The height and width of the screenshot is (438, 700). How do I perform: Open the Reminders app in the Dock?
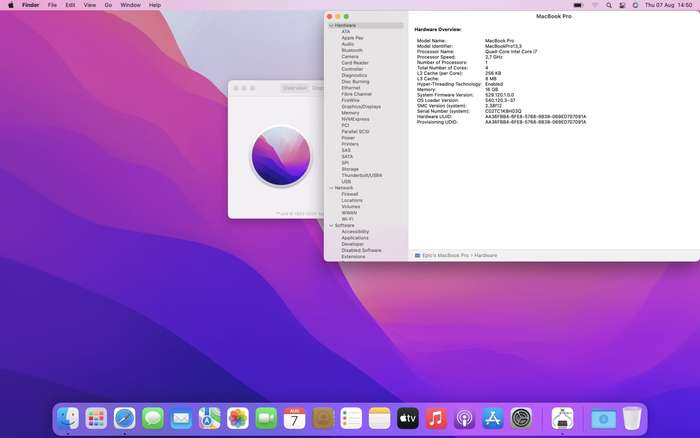coord(351,418)
